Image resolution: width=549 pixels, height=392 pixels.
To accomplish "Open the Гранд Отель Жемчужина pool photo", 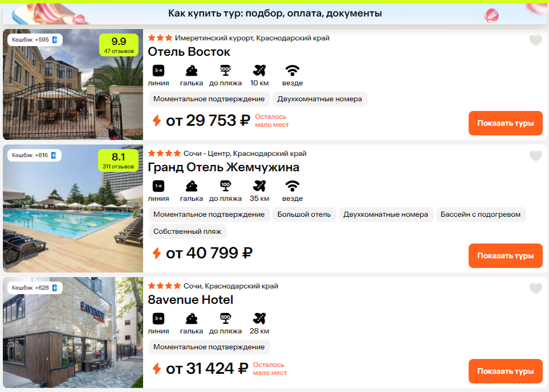I will [73, 209].
